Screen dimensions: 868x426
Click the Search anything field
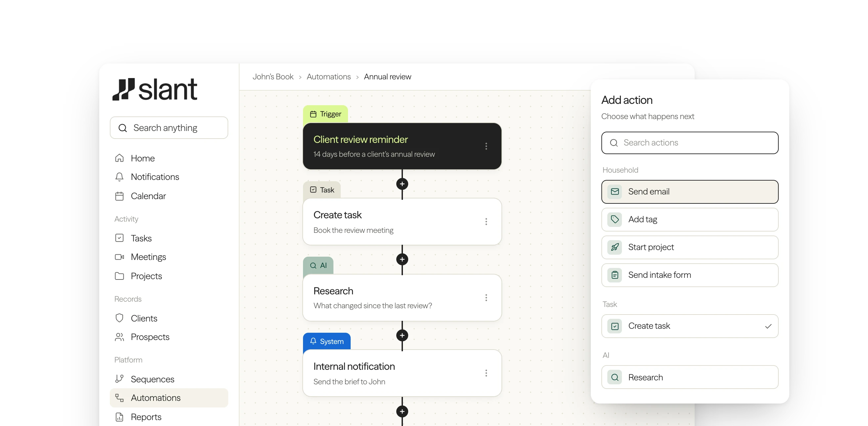coord(169,128)
